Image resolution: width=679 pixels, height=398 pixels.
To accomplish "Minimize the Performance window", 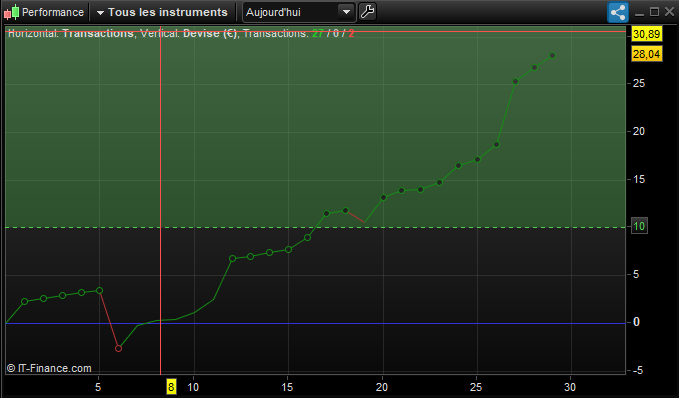I will click(x=639, y=13).
